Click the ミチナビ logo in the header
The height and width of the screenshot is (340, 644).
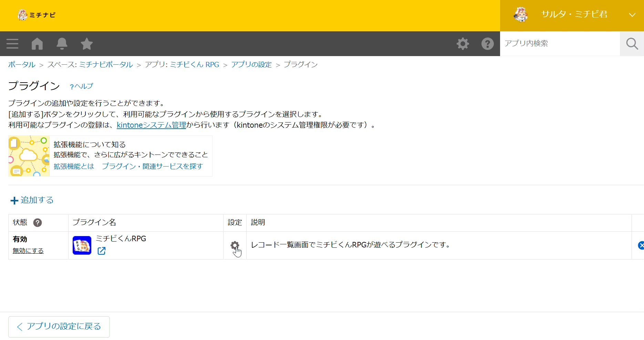point(37,15)
